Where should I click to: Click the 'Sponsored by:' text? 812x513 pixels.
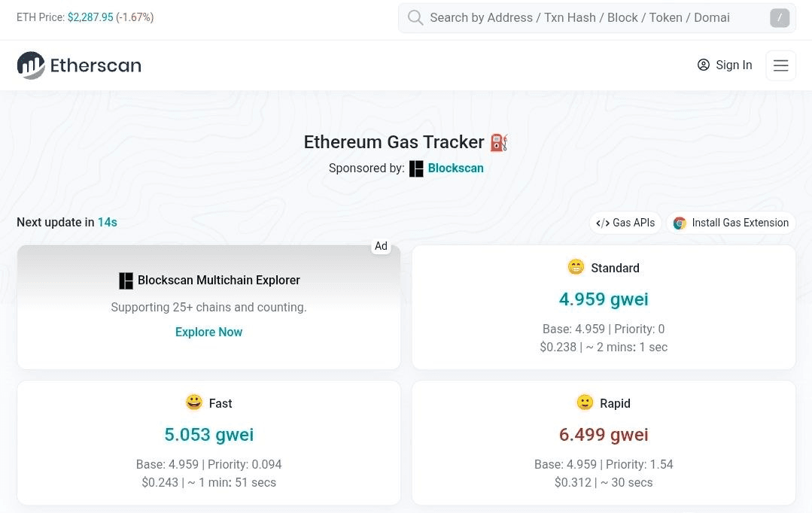click(366, 168)
